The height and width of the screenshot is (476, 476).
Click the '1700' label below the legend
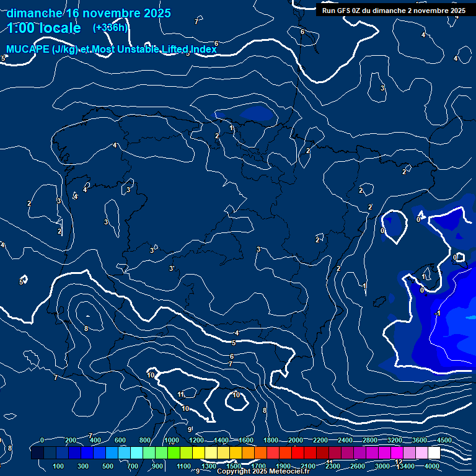click(x=258, y=466)
